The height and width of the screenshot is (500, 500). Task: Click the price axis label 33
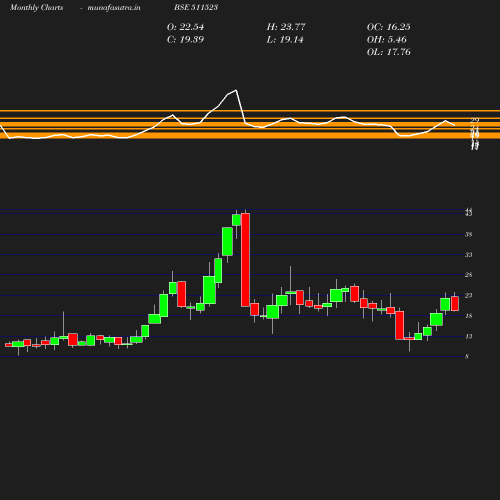469,255
